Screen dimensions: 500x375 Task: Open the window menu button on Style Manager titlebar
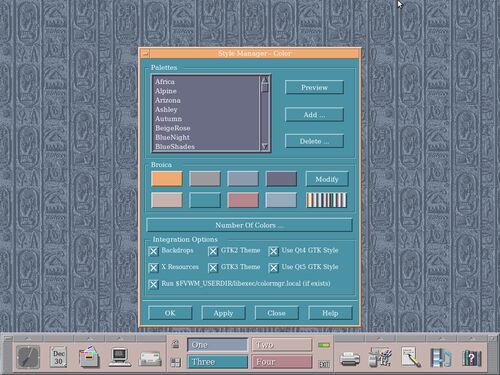[x=145, y=53]
